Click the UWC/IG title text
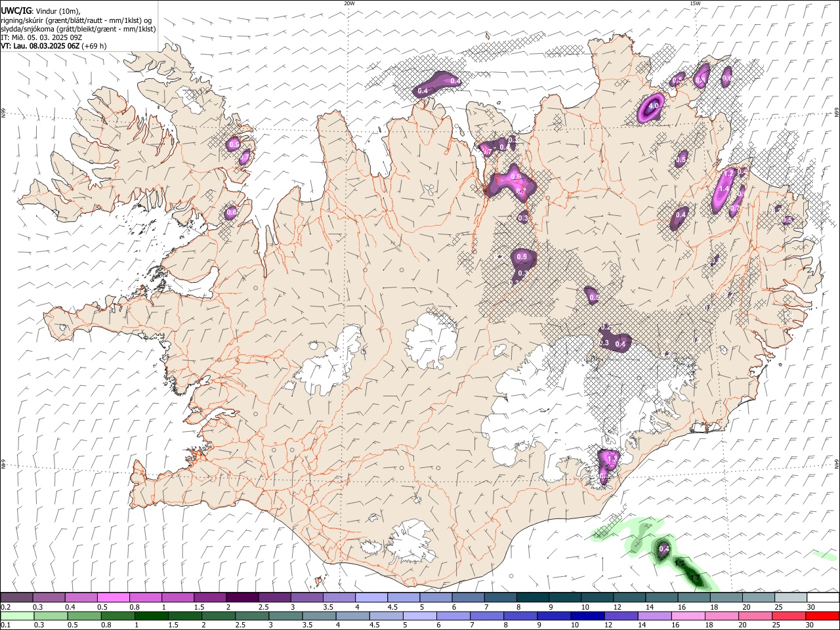The height and width of the screenshot is (630, 840). (x=16, y=10)
